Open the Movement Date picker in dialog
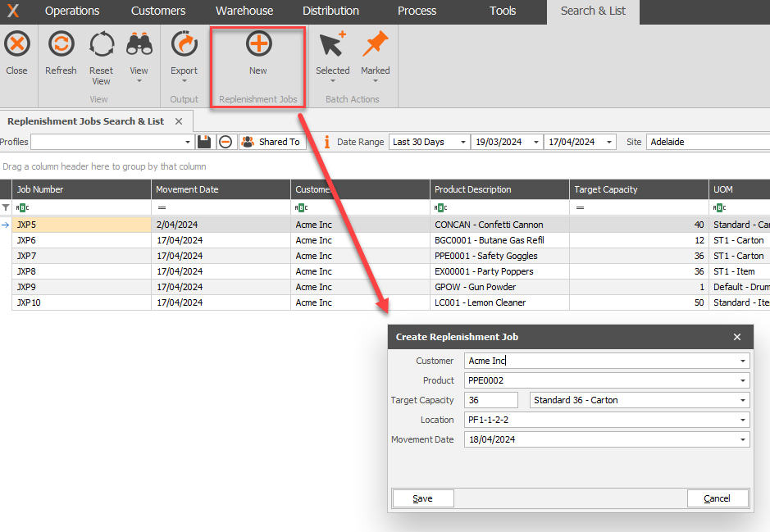The image size is (770, 532). click(x=743, y=439)
